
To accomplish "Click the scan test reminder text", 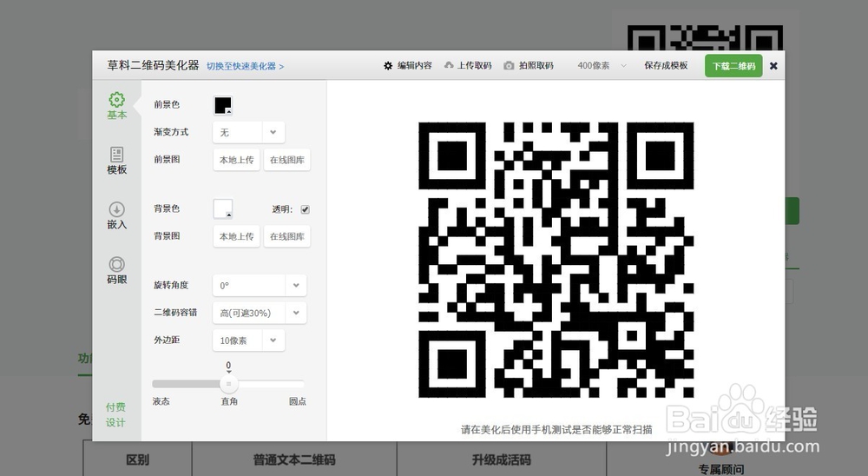I will 556,429.
